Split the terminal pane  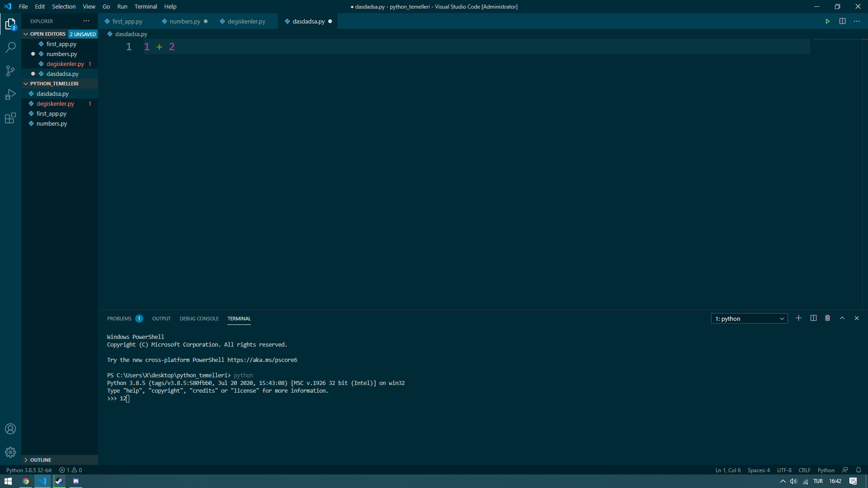pyautogui.click(x=813, y=318)
